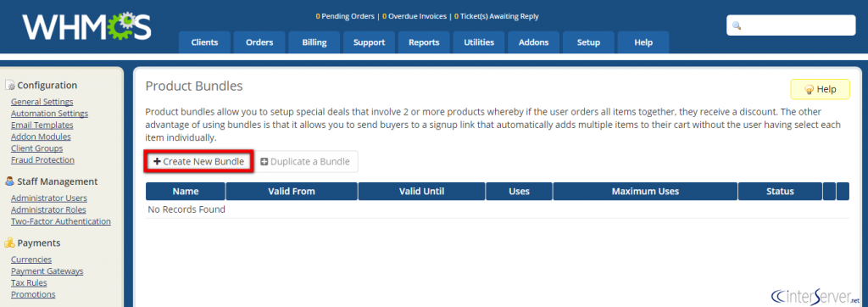Open Addon Modules link
The height and width of the screenshot is (307, 868).
[x=41, y=137]
